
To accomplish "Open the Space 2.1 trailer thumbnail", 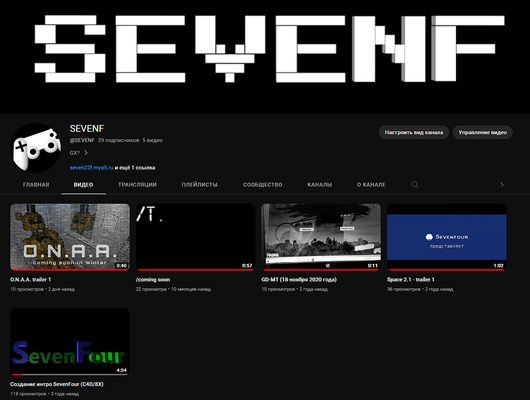I will 447,237.
